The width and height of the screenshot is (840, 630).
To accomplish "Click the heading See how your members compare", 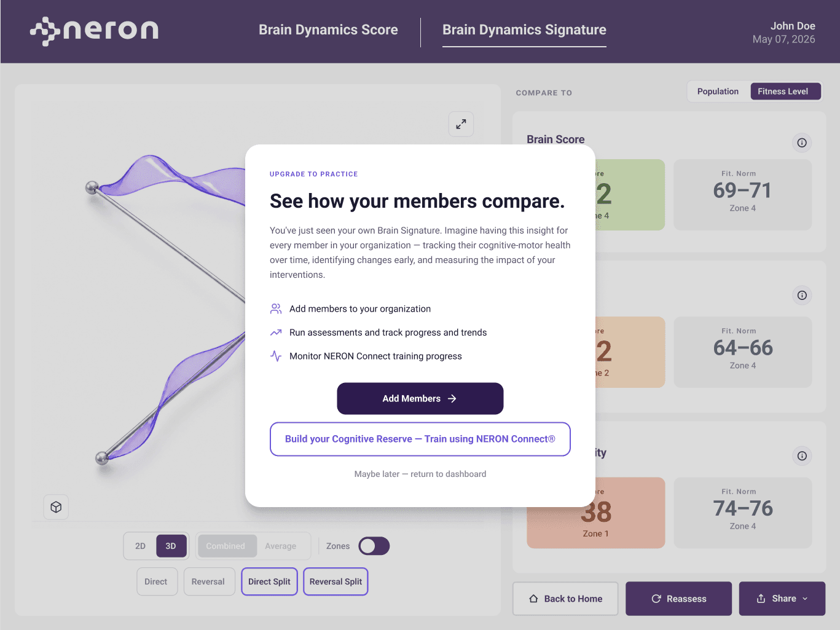I will [417, 201].
